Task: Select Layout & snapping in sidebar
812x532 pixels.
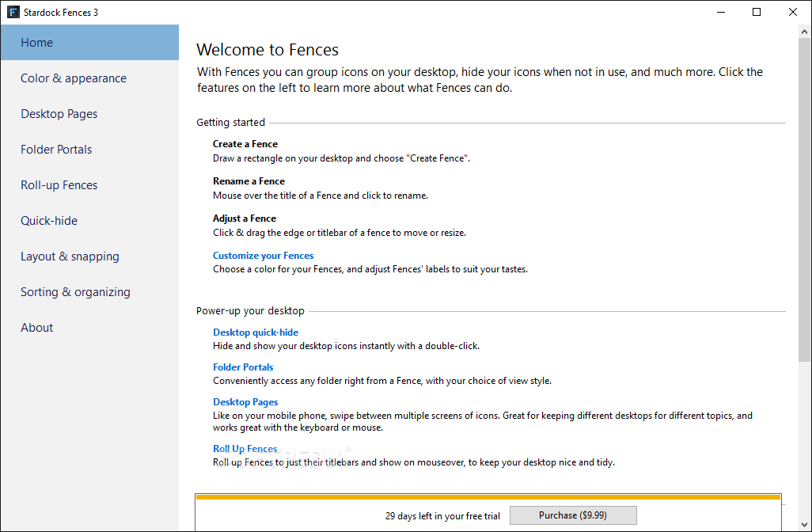Action: coord(89,256)
